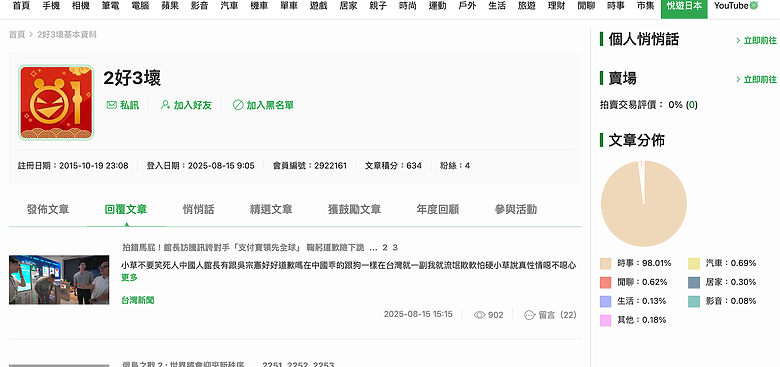The height and width of the screenshot is (367, 780).
Task: Click the eye views icon beside 902
Action: tap(480, 315)
